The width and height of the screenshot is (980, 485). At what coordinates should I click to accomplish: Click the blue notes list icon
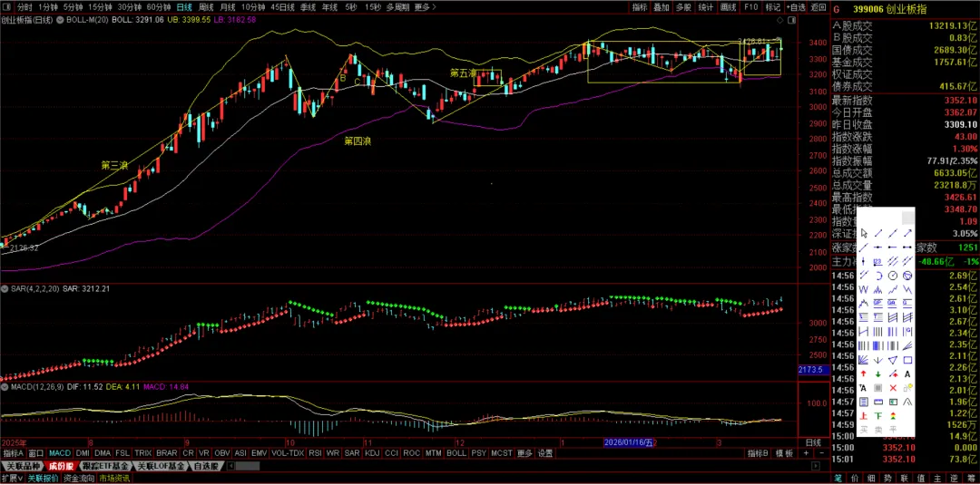[x=864, y=402]
